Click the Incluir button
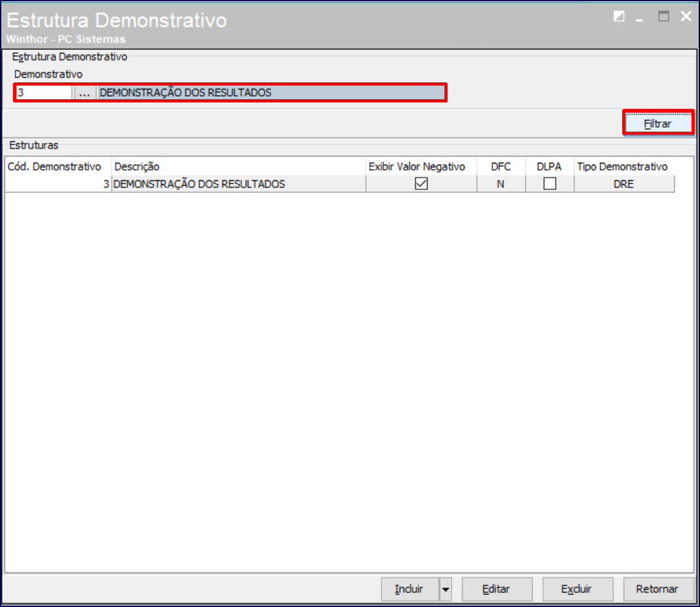 click(409, 589)
